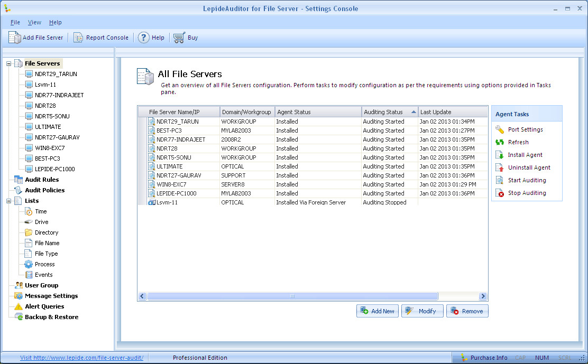588x364 pixels.
Task: Select NDRT29_TARUN server in the tree
Action: click(x=56, y=74)
